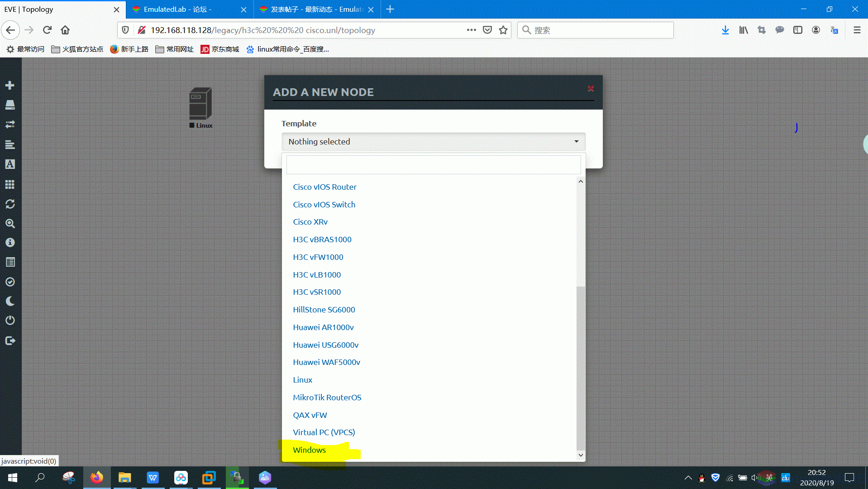
Task: Open the Nodes list sidebar icon
Action: click(x=10, y=105)
